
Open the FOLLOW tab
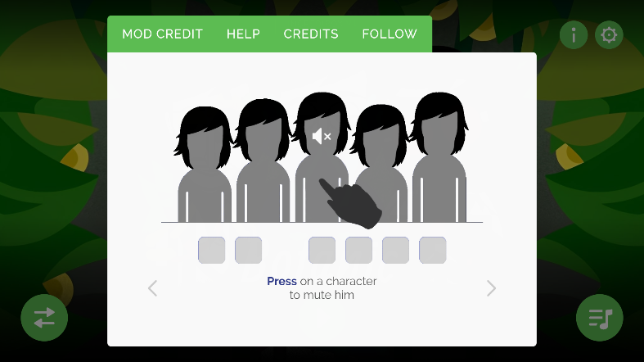pos(390,34)
